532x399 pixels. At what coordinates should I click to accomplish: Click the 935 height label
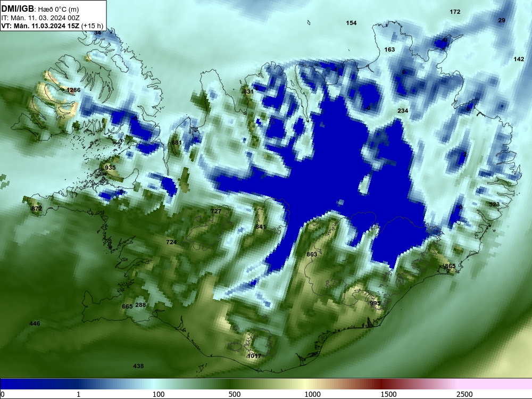tap(110, 168)
